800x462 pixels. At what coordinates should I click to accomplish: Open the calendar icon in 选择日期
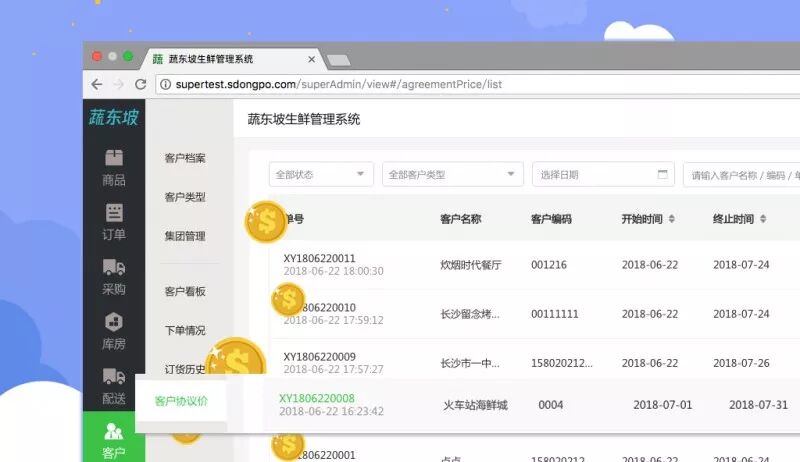click(x=662, y=174)
